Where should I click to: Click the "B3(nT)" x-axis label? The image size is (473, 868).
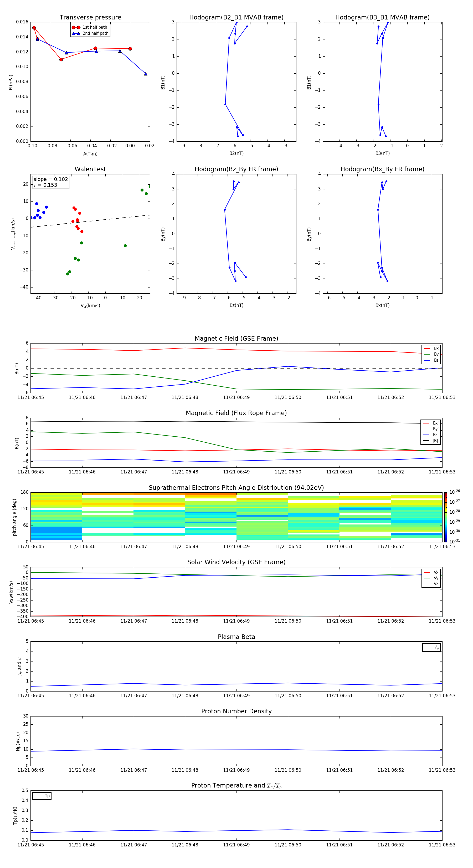click(382, 154)
